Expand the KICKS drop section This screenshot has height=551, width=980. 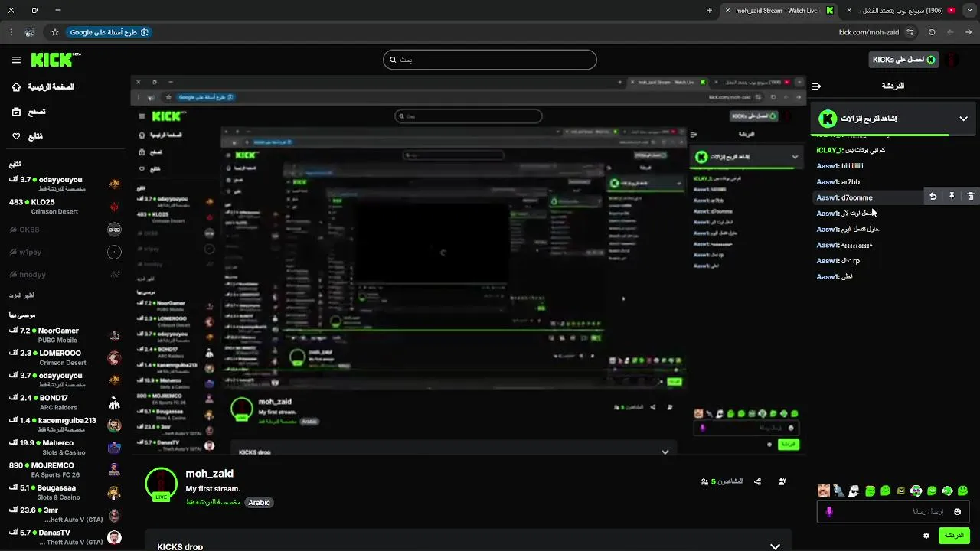pos(775,546)
